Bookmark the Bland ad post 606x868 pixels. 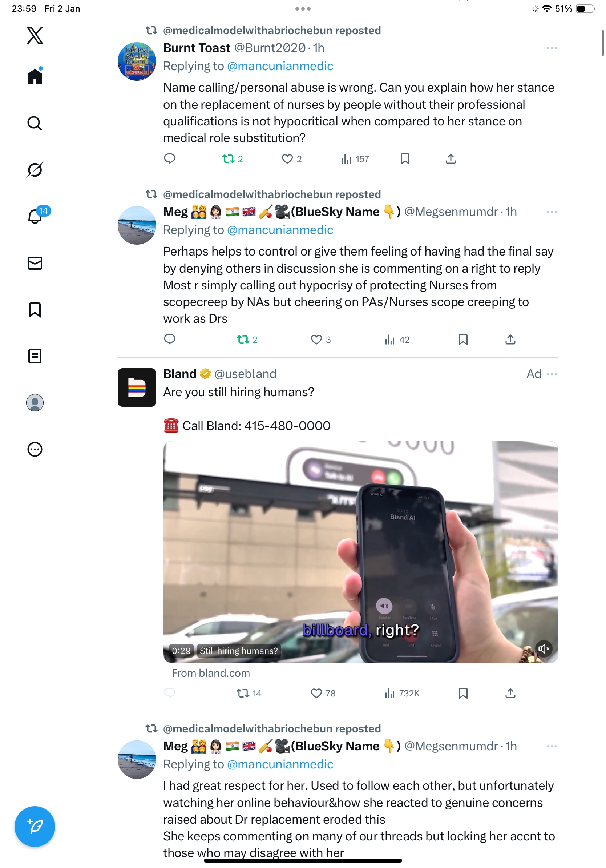tap(463, 693)
